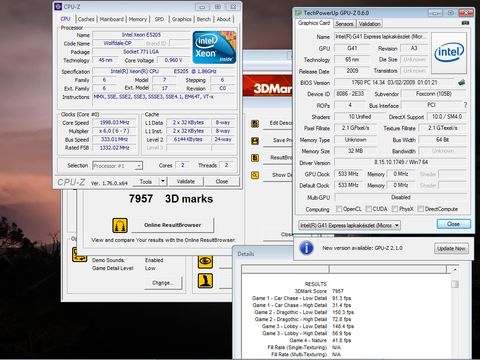Click the GPU Clock 533 MHz field
480x360 pixels.
348,174
